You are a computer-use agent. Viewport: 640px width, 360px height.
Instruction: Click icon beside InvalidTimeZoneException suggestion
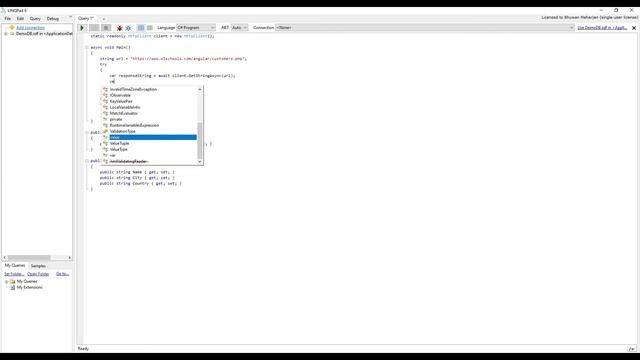(105, 89)
